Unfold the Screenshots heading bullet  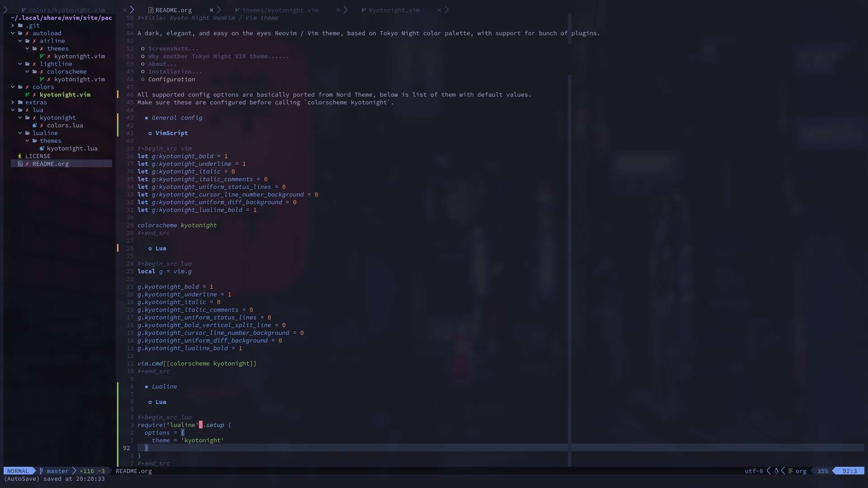click(x=143, y=49)
